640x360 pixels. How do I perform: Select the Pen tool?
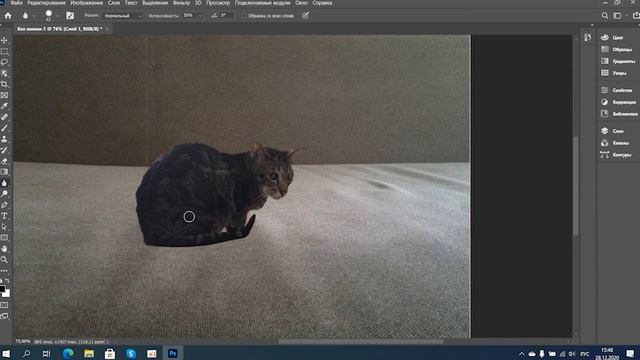click(x=4, y=205)
